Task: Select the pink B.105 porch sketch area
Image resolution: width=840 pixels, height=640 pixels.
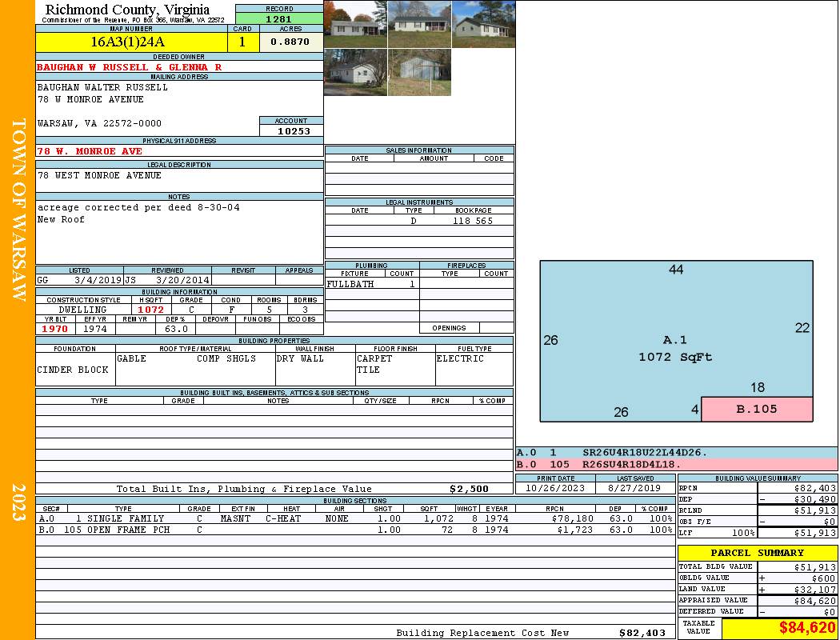Action: [x=757, y=409]
